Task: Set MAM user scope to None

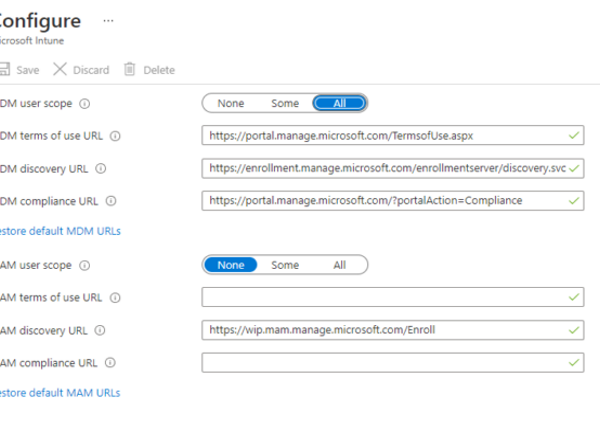Action: tap(231, 265)
